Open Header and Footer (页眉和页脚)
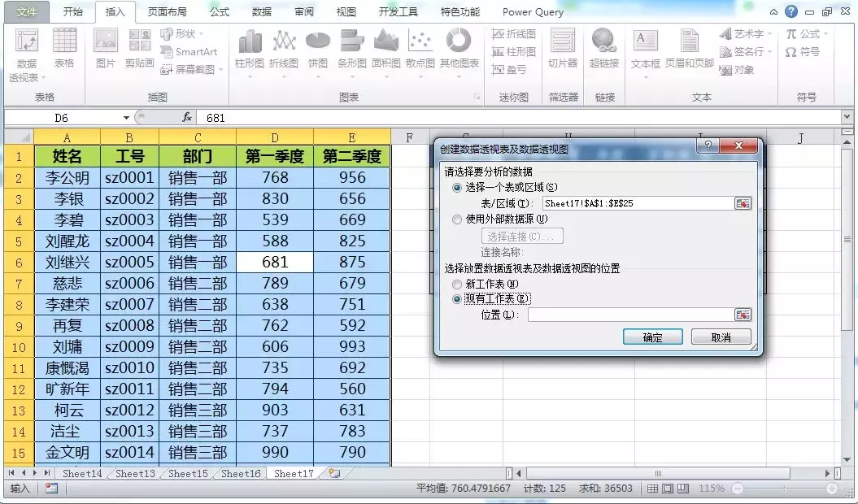Viewport: 858px width, 504px height. coord(689,48)
